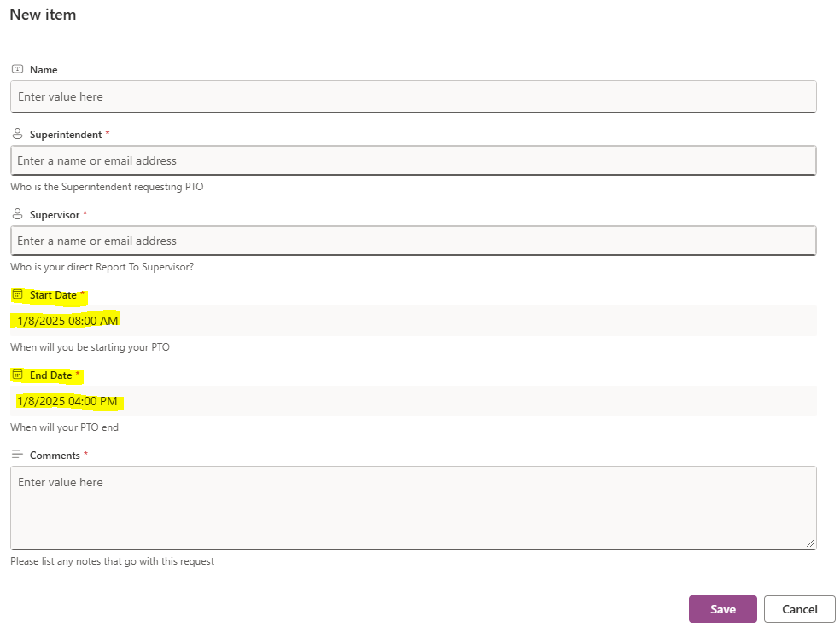Open the End Date 1/8/2025 04:00 PM field
Image resolution: width=840 pixels, height=633 pixels.
(413, 401)
